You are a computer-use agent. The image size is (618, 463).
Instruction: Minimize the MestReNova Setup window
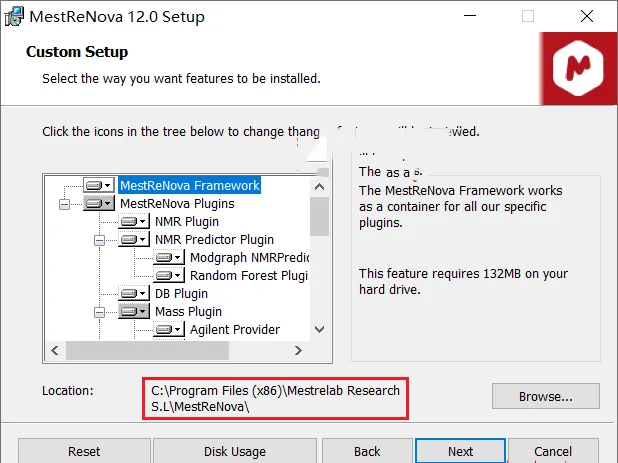(470, 16)
